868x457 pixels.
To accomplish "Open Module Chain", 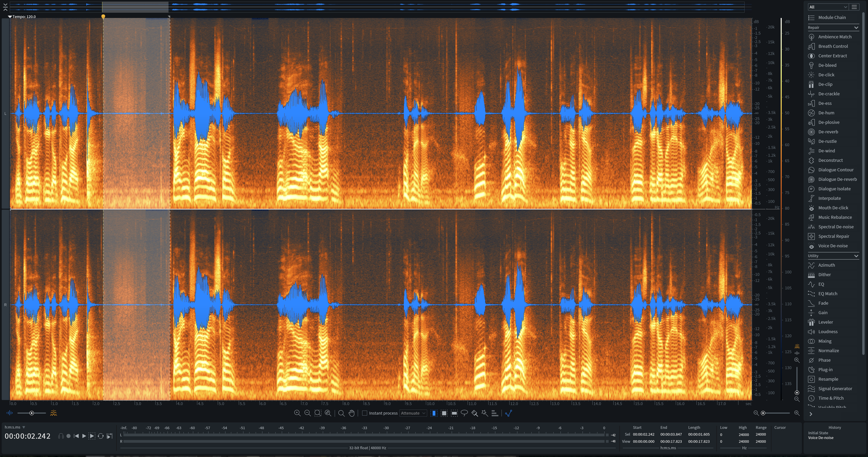I will click(833, 17).
